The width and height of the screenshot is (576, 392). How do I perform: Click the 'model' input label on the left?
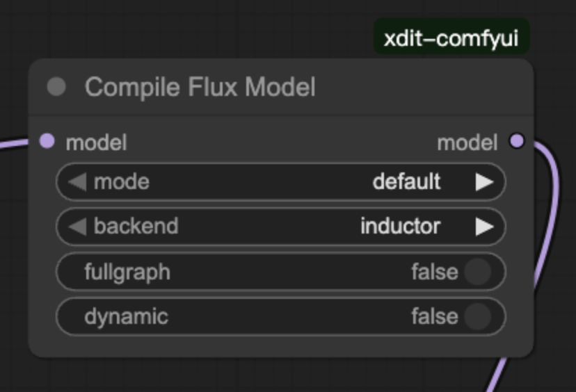(x=96, y=142)
